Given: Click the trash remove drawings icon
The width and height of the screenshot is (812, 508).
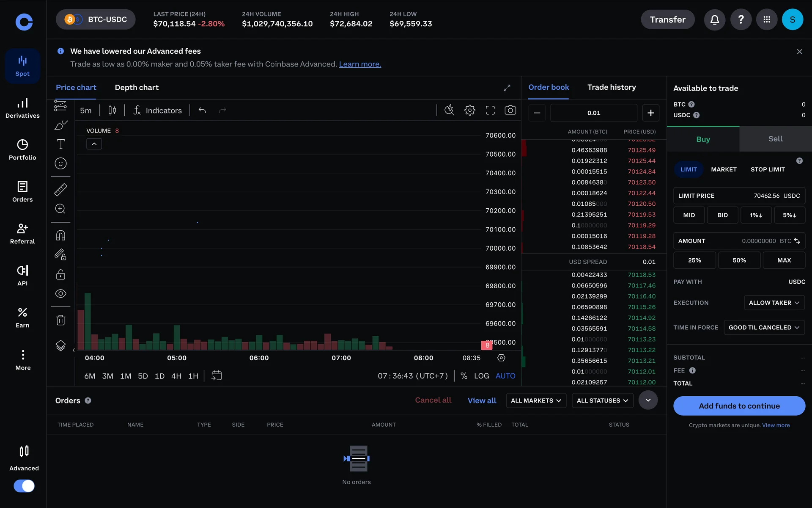Looking at the screenshot, I should 60,320.
